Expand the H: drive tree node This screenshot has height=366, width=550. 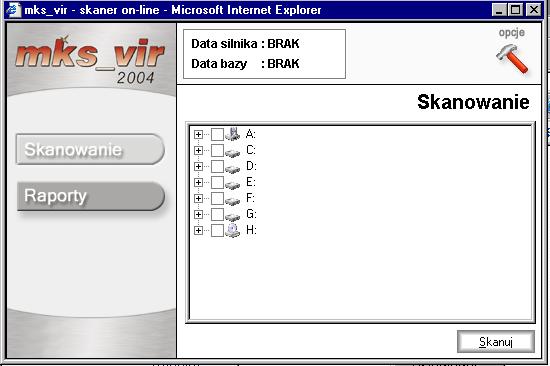[198, 230]
